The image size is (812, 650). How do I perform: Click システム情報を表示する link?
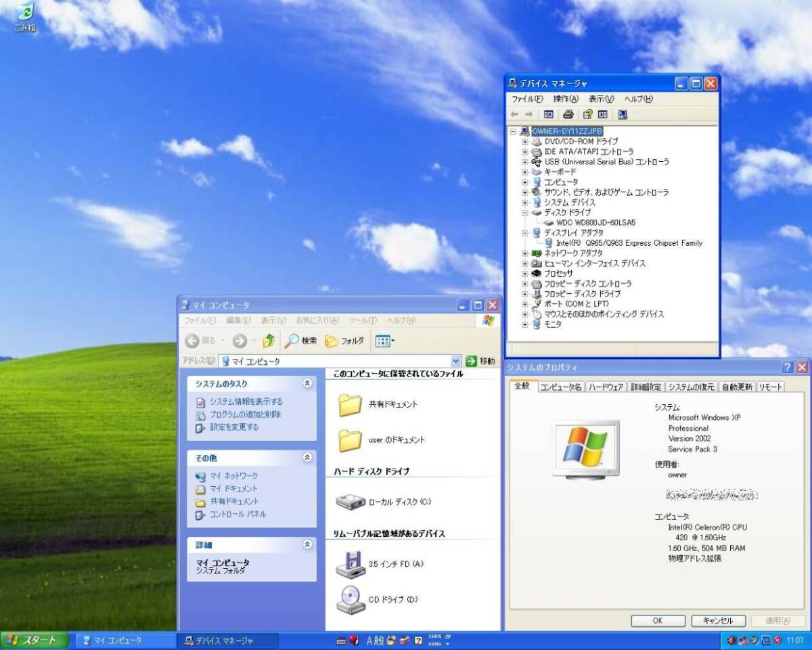(246, 402)
